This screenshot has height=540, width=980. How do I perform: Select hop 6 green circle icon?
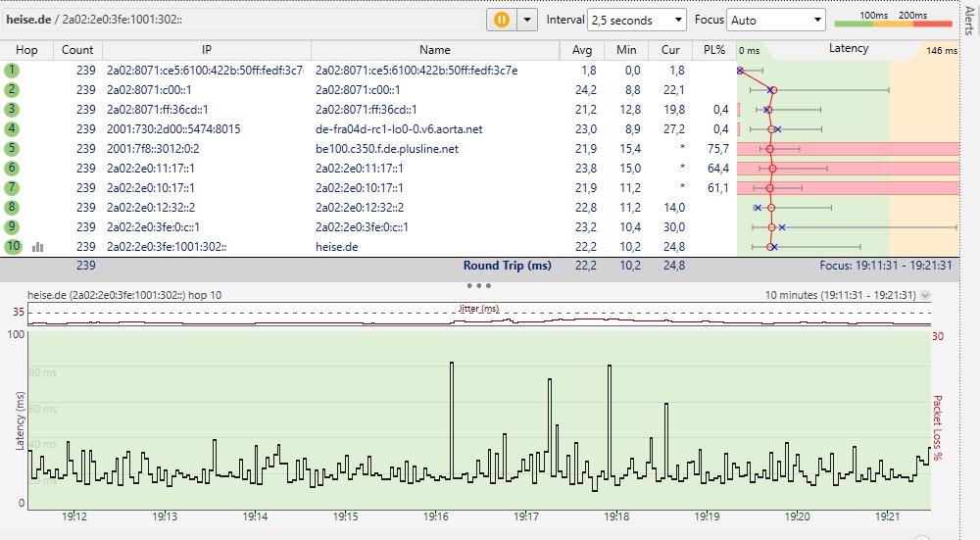tap(11, 169)
